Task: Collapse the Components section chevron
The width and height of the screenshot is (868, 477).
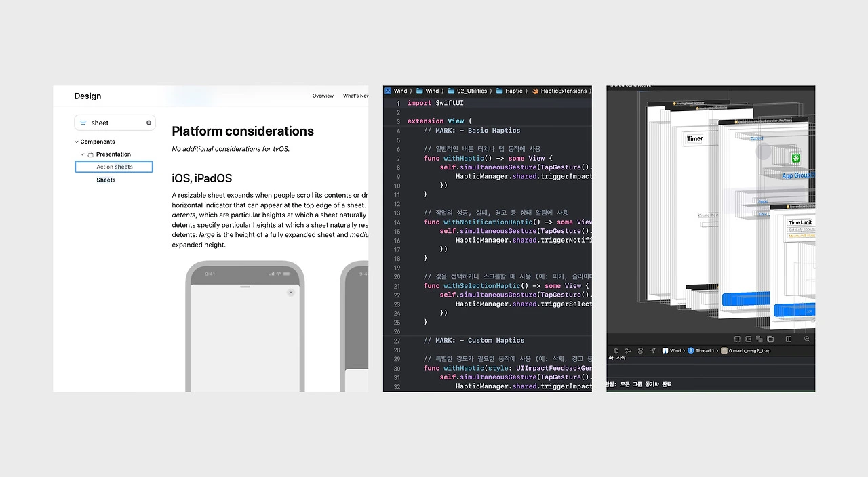Action: [77, 142]
